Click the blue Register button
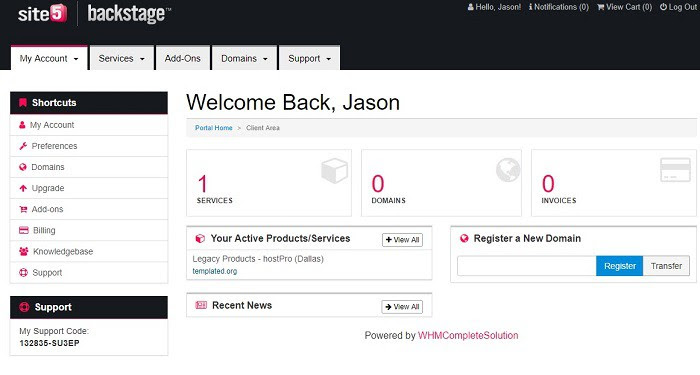 point(620,266)
